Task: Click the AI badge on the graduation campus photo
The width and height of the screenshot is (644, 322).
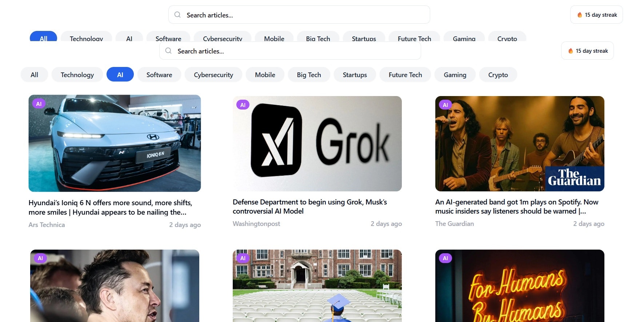Action: 243,258
